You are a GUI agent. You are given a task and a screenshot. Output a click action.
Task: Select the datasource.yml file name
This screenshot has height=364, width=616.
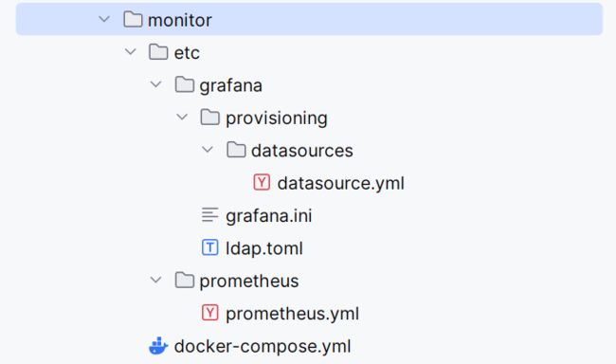click(x=340, y=183)
